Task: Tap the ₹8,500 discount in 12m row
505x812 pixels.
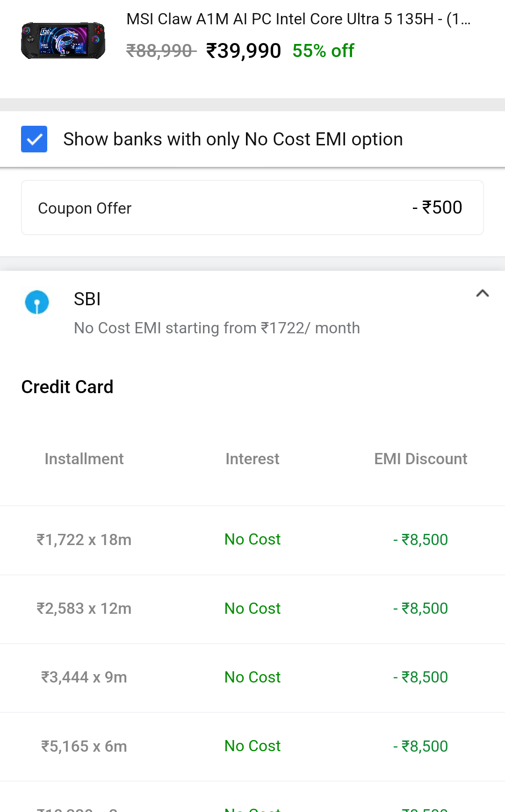Action: tap(420, 609)
